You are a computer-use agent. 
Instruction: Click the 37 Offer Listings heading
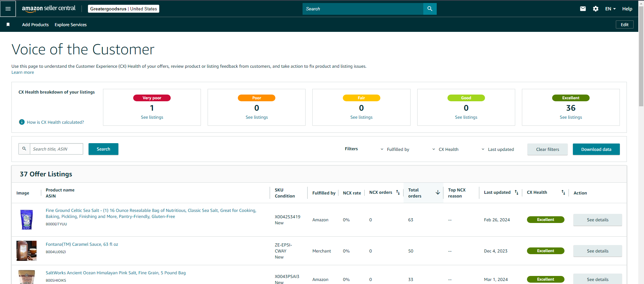pos(46,174)
